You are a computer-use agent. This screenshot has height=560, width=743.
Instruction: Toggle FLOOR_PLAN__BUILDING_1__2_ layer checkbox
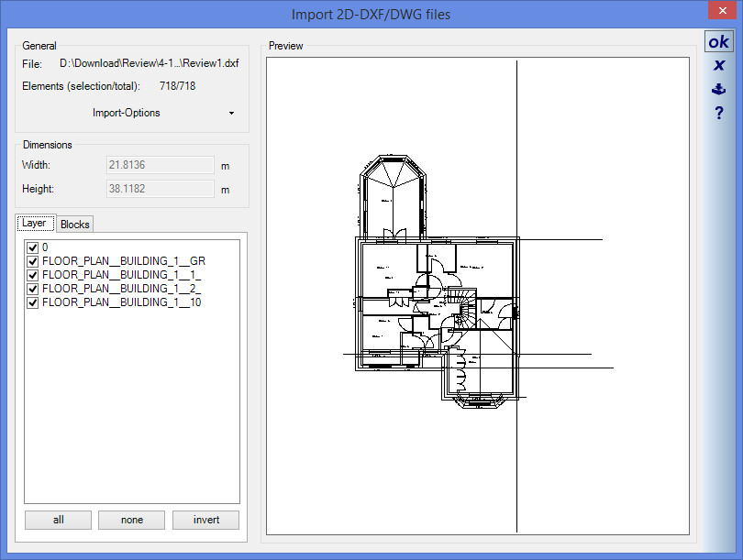(32, 289)
